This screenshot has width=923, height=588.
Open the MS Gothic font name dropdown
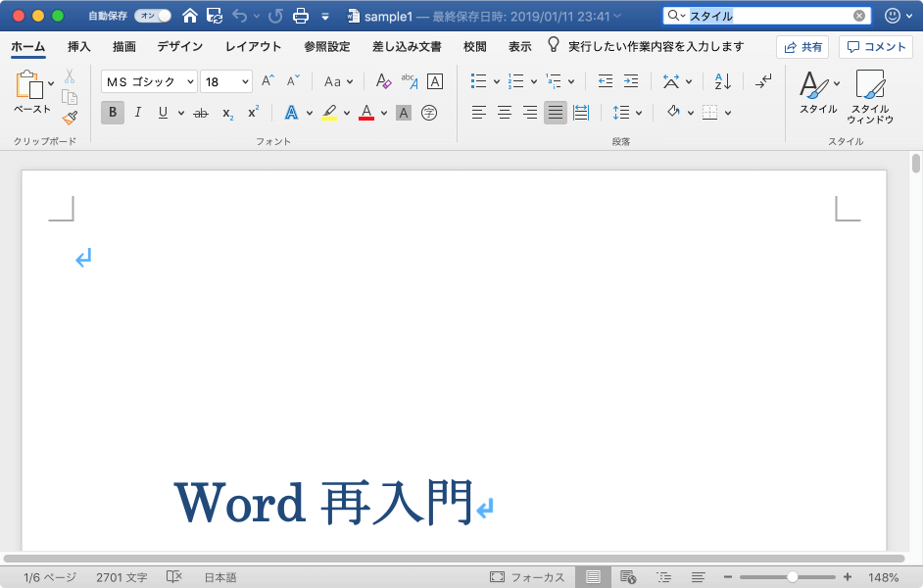[190, 81]
